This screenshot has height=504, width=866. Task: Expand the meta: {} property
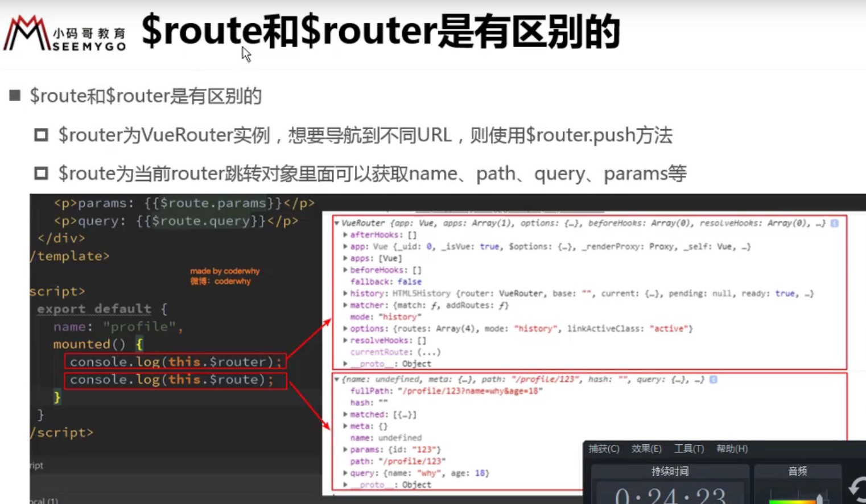click(x=345, y=426)
